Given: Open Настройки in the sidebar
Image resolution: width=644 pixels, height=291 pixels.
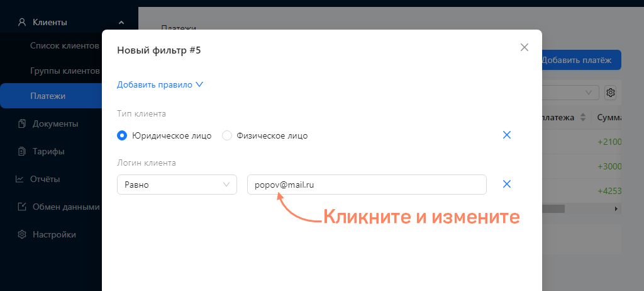Looking at the screenshot, I should point(54,234).
